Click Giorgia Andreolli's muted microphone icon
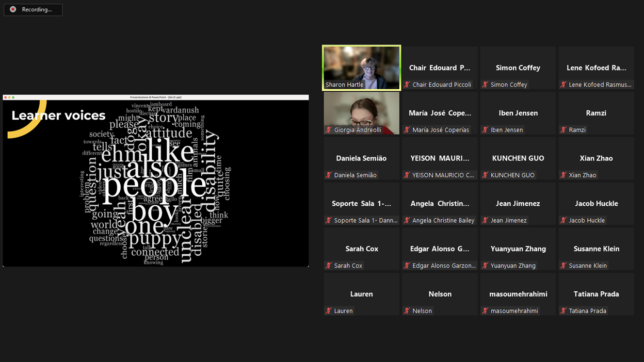644x362 pixels. click(x=329, y=130)
